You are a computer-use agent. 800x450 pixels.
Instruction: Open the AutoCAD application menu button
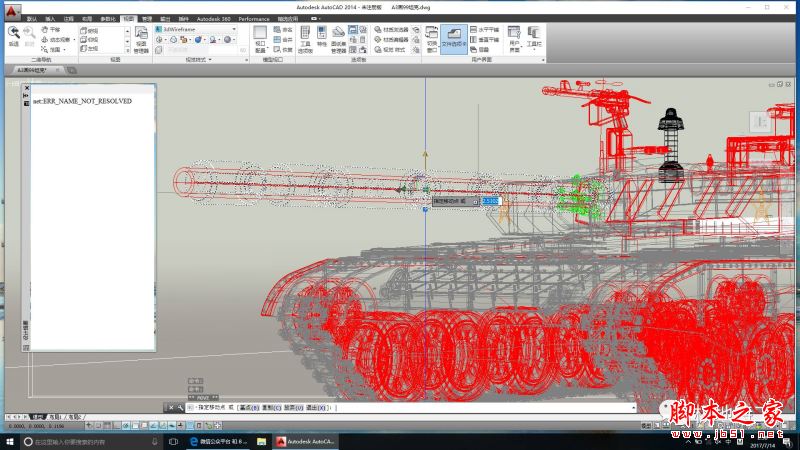(12, 10)
